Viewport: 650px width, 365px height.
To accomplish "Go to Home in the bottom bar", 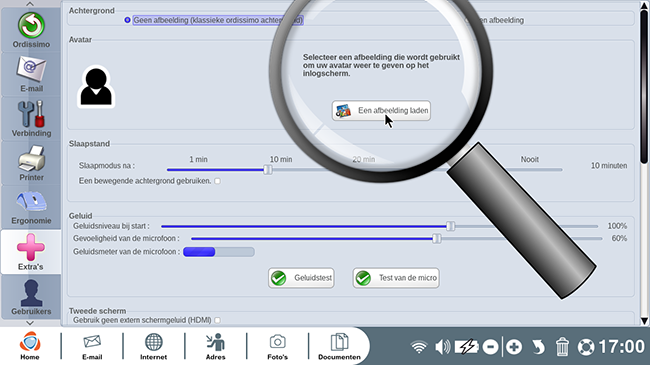I will (30, 346).
